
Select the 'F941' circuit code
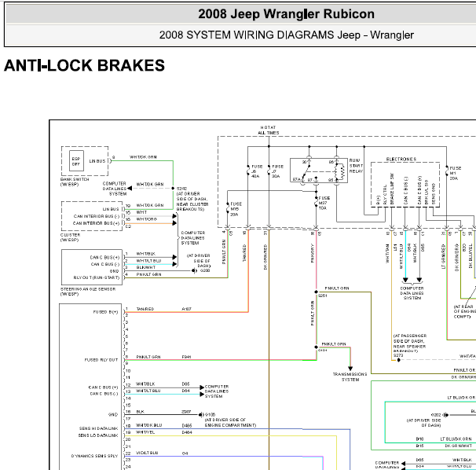[186, 357]
